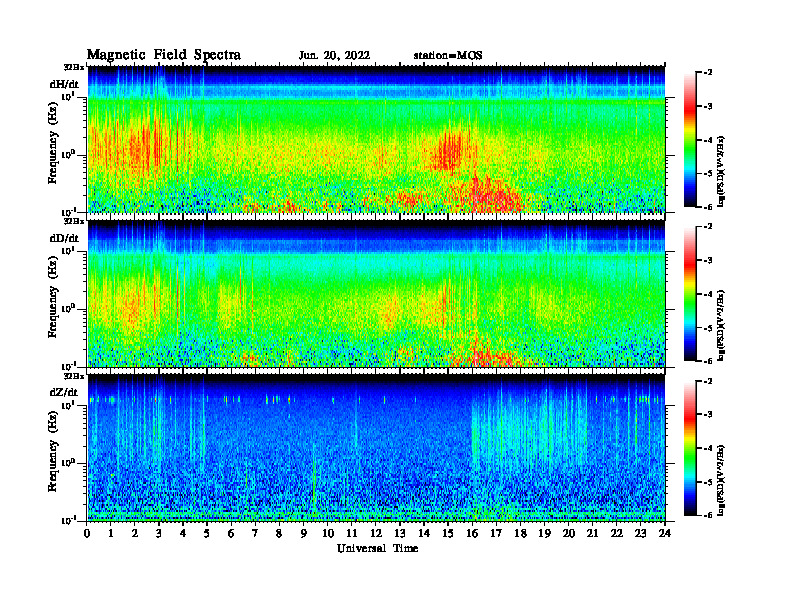The height and width of the screenshot is (612, 792).
Task: Click hour label "18" on time axis
Action: [x=520, y=533]
